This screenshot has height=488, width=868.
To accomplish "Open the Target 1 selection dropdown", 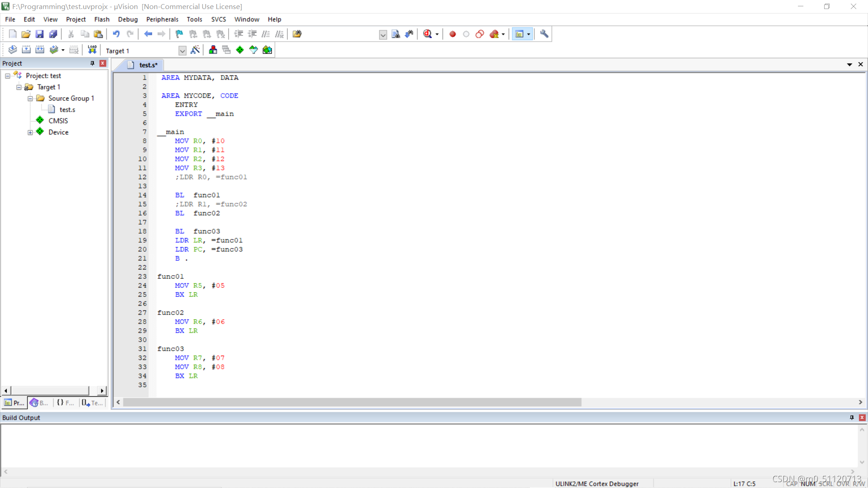I will [x=182, y=51].
